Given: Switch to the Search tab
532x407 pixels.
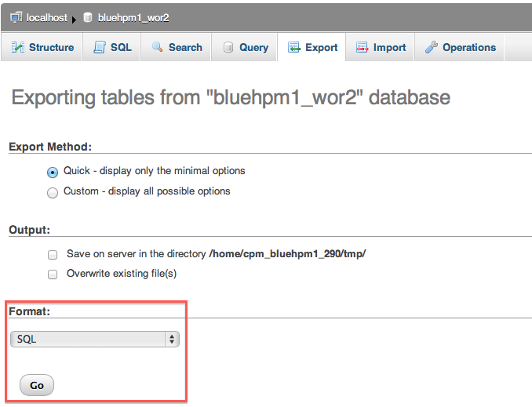Looking at the screenshot, I should (x=185, y=48).
